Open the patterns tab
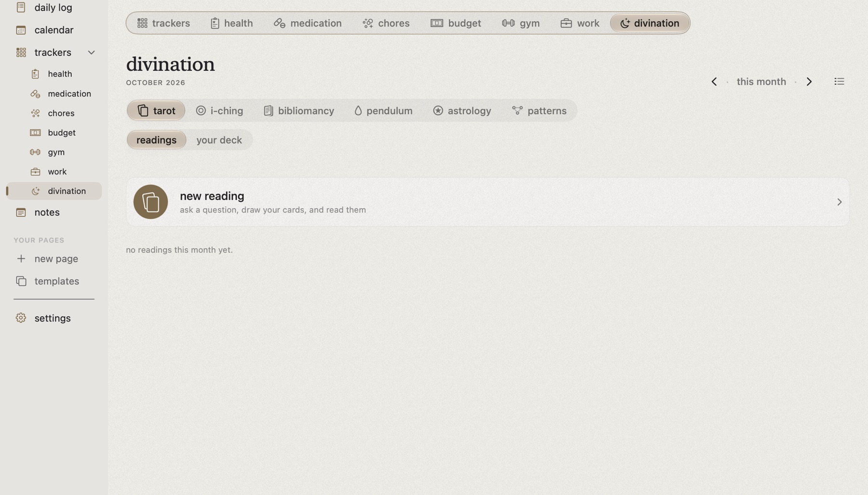This screenshot has height=495, width=868. tap(539, 110)
